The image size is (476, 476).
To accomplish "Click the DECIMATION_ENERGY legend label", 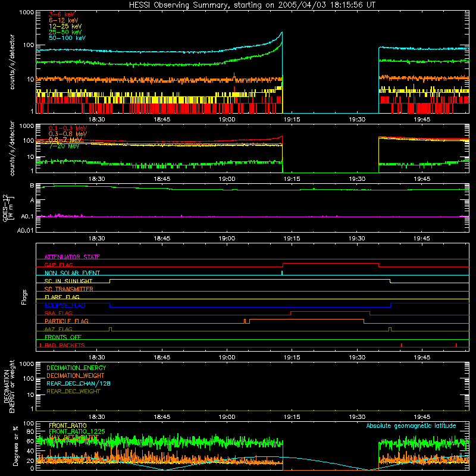I will 76,368.
